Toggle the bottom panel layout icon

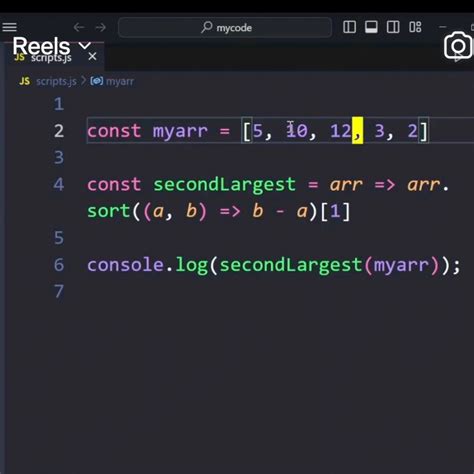[371, 27]
